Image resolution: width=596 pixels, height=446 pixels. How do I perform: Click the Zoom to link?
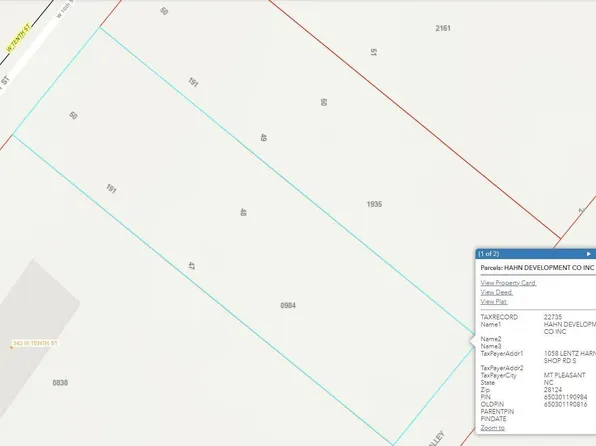[492, 428]
